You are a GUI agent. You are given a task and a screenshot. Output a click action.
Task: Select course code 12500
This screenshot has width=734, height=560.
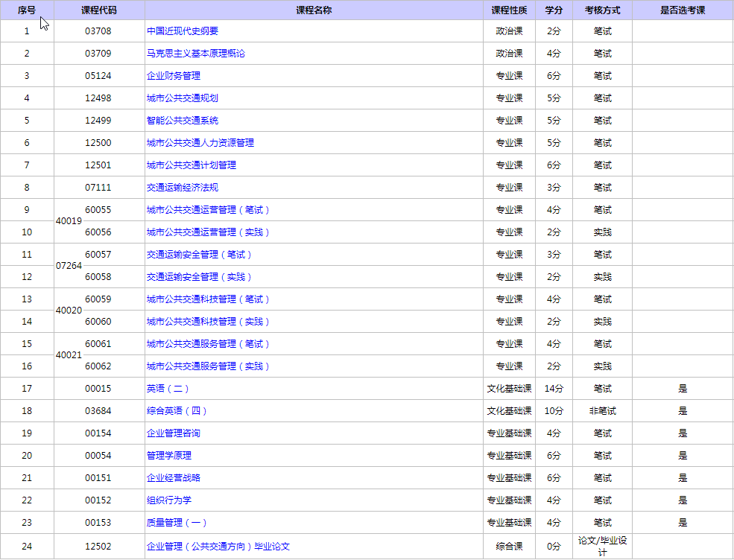98,143
